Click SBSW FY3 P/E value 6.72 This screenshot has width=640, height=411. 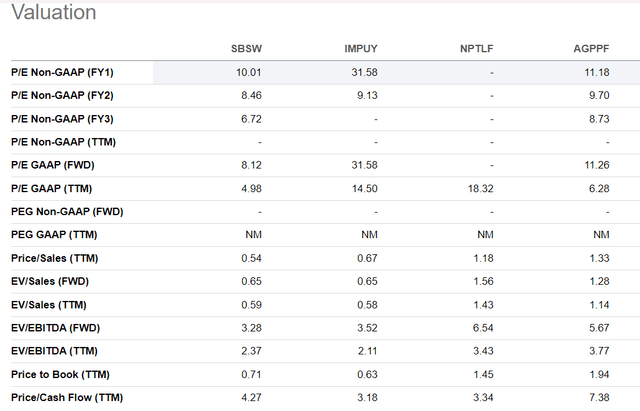251,119
